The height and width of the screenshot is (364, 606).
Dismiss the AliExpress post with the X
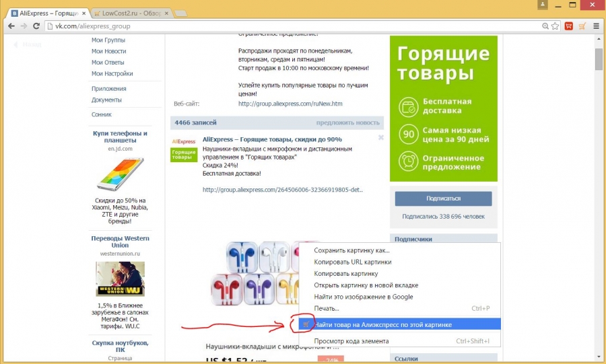[x=380, y=137]
